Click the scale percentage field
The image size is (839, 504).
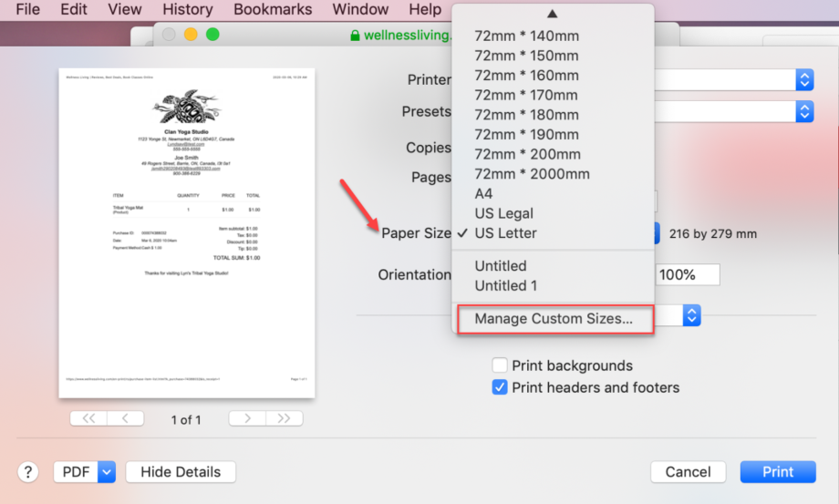pyautogui.click(x=687, y=274)
